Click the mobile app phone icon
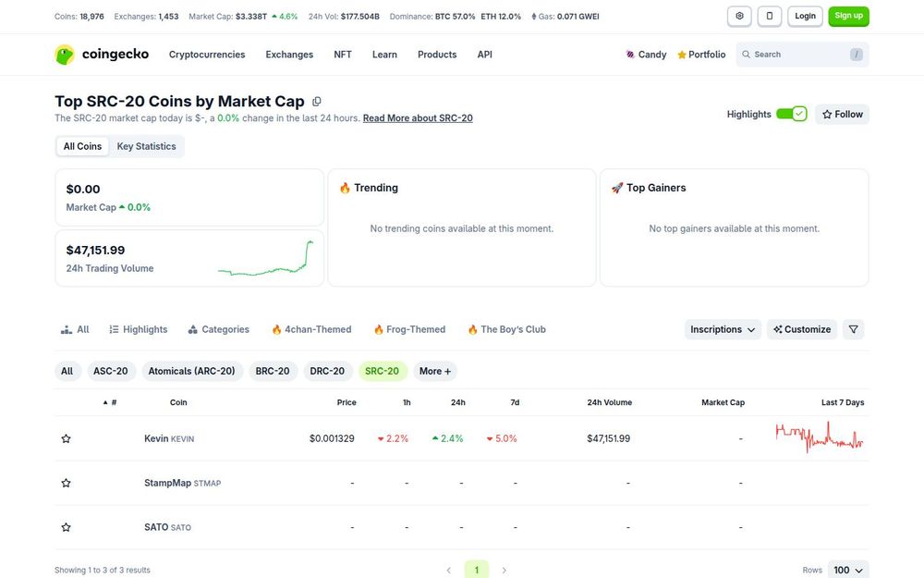The height and width of the screenshot is (578, 924). pos(769,16)
